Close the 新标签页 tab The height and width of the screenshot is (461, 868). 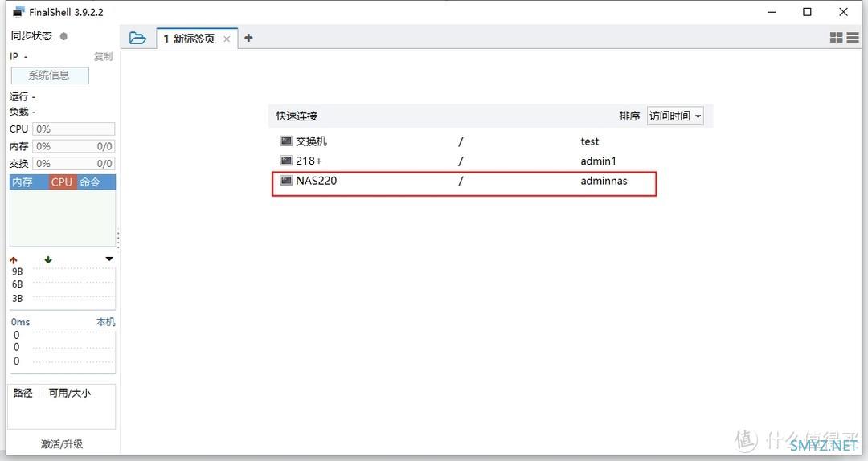(227, 39)
